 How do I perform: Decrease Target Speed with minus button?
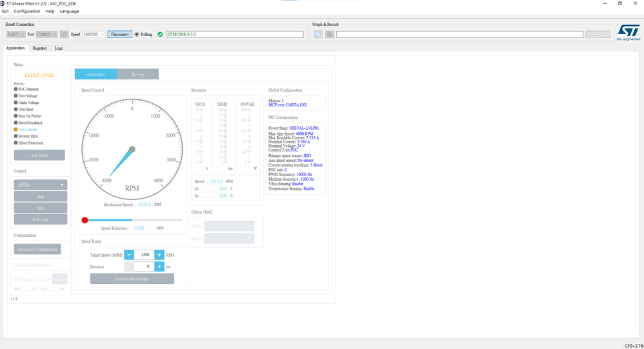[x=129, y=255]
